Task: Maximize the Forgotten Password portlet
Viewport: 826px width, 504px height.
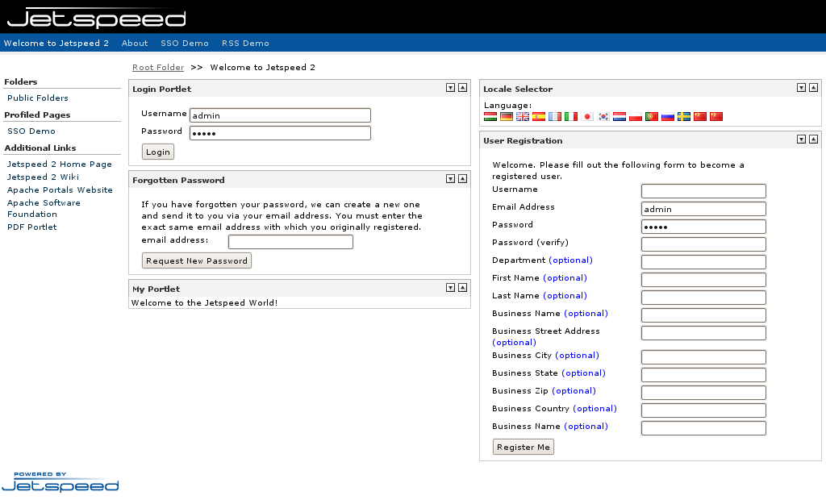Action: point(462,179)
